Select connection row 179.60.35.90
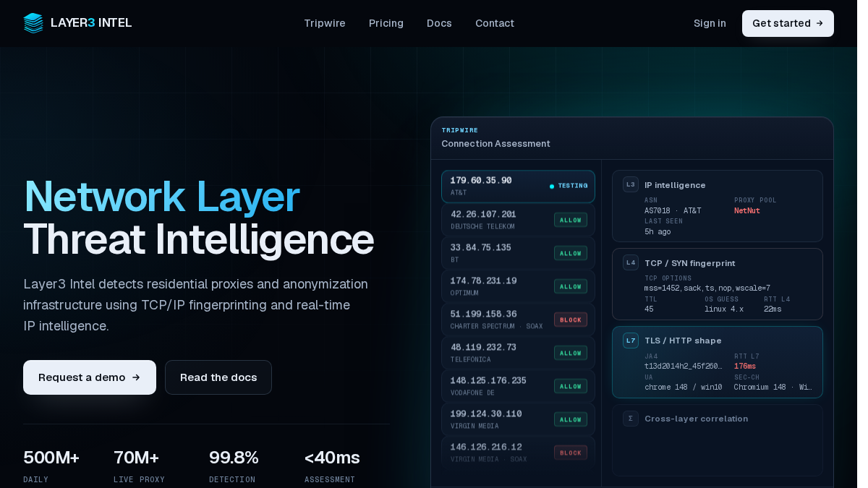The height and width of the screenshot is (488, 868). click(519, 187)
